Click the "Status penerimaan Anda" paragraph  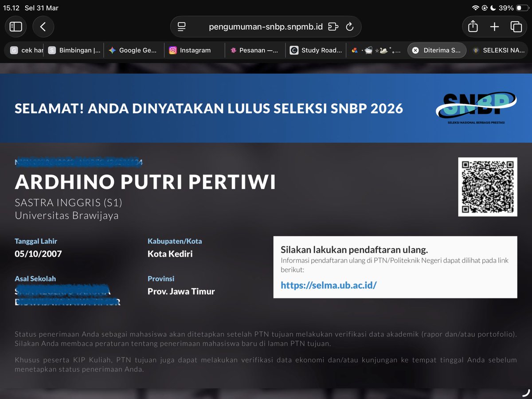click(266, 339)
